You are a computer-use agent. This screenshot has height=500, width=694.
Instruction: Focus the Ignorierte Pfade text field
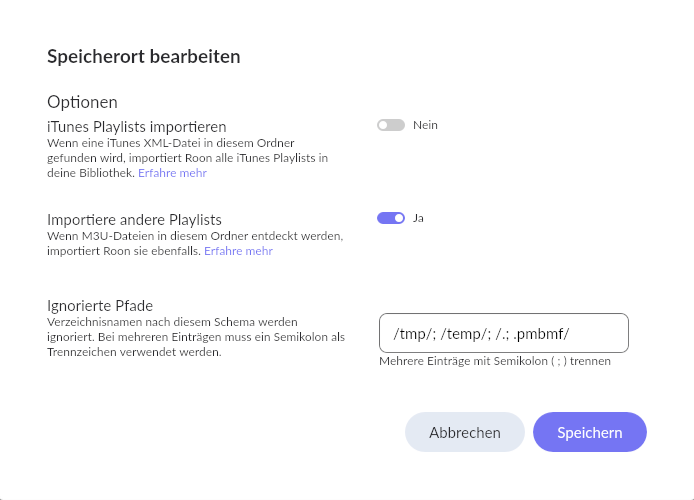point(504,333)
